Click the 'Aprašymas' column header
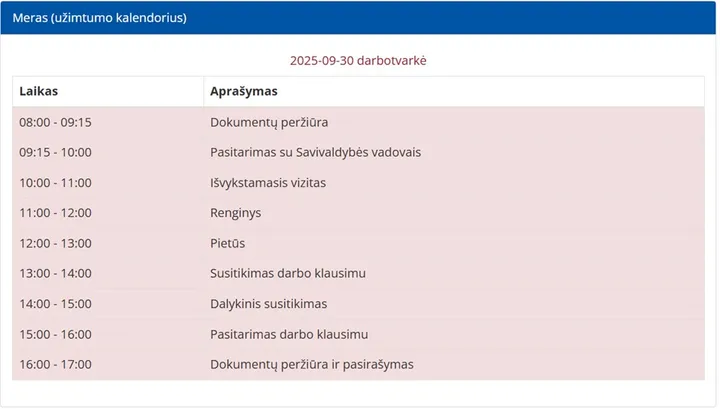 pos(244,91)
